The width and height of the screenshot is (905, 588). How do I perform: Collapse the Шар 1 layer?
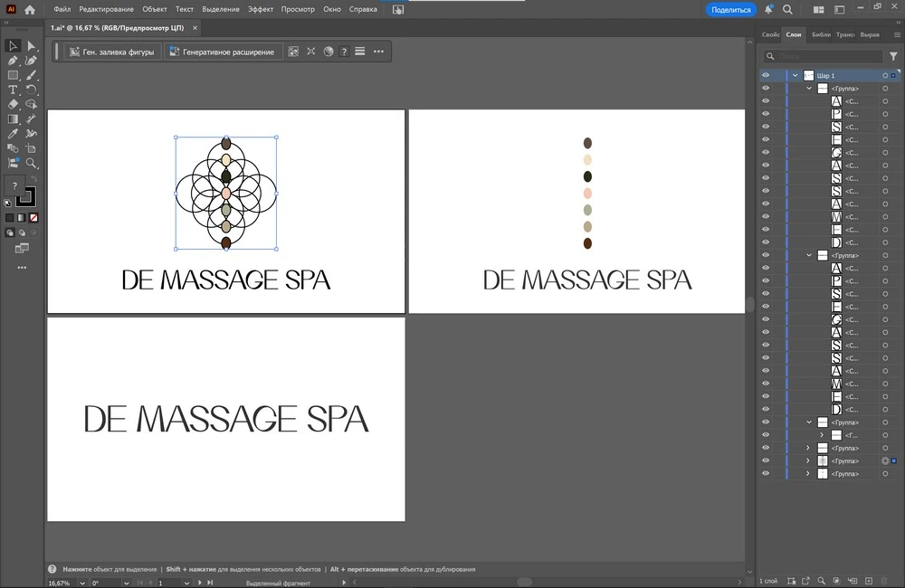pos(795,76)
